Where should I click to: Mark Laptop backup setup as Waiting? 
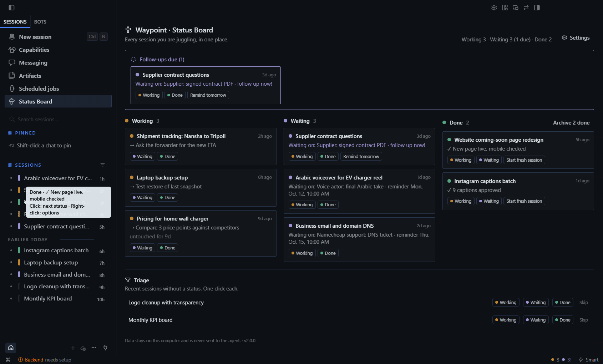[x=142, y=198]
